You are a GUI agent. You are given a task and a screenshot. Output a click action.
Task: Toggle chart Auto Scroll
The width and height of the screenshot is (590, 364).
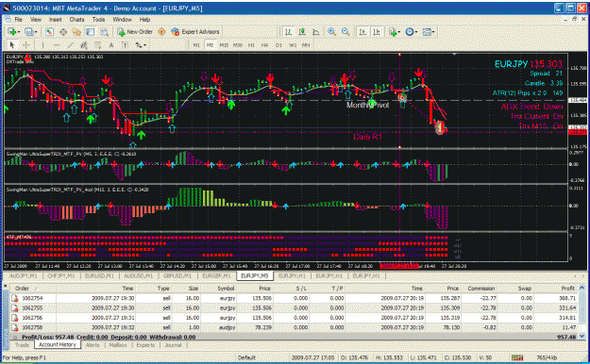tap(362, 32)
